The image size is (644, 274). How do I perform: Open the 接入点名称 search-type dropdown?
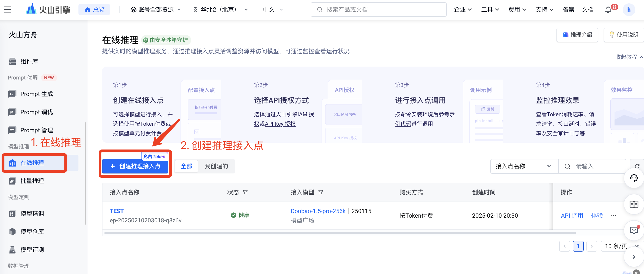pos(524,166)
